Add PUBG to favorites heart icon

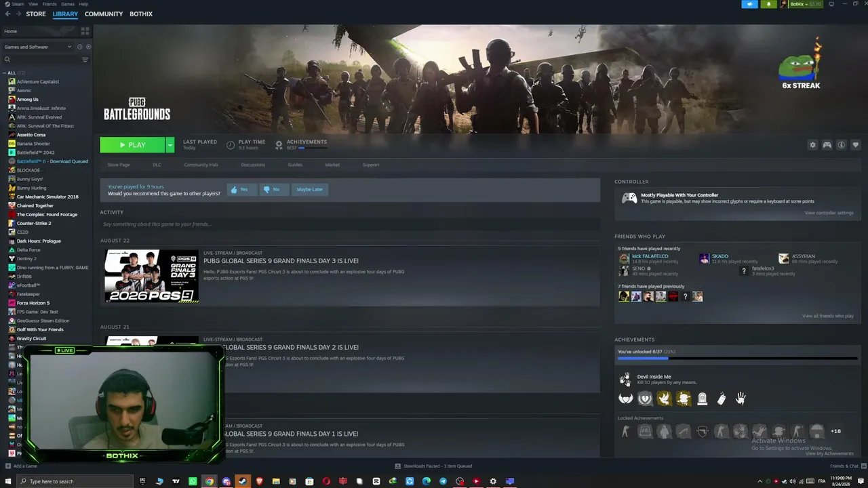pyautogui.click(x=855, y=145)
